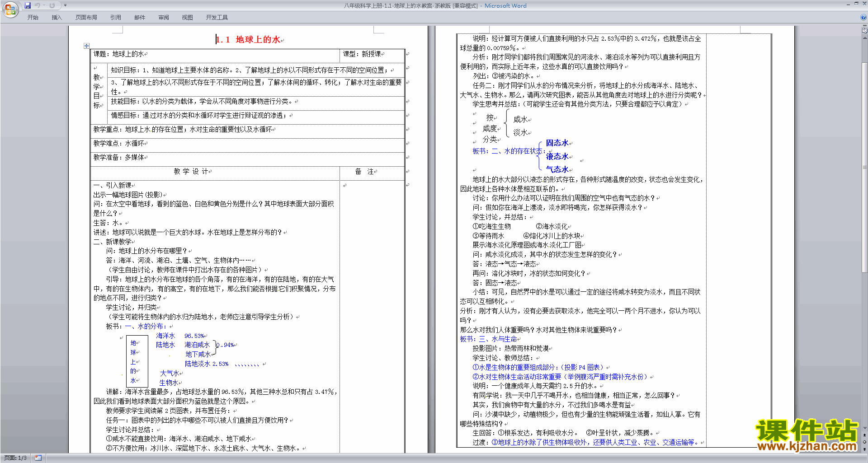This screenshot has width=868, height=463.
Task: Click the line 答：固态→液态
Action: pos(495,283)
